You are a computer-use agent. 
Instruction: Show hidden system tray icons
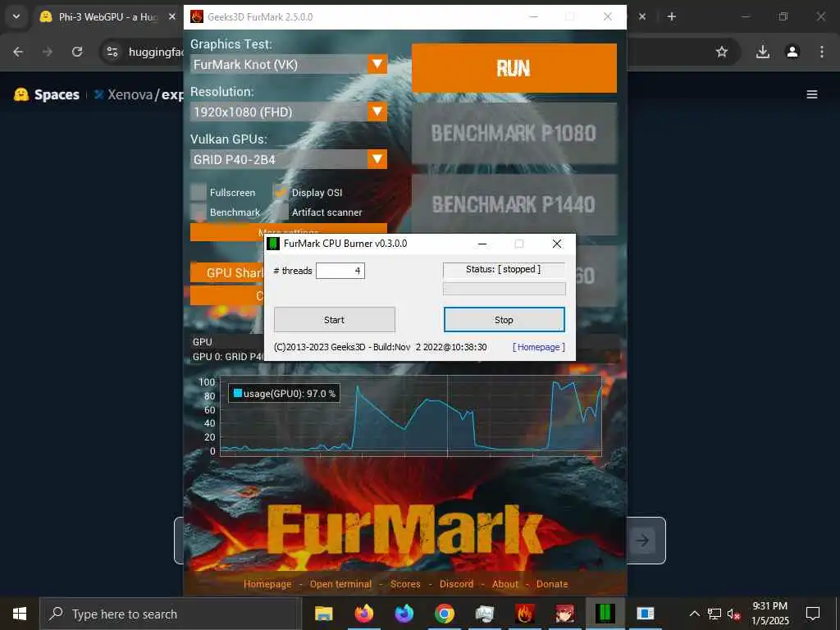click(x=694, y=614)
